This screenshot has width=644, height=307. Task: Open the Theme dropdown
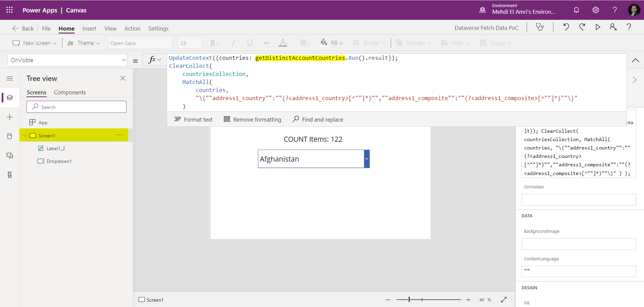[x=83, y=43]
